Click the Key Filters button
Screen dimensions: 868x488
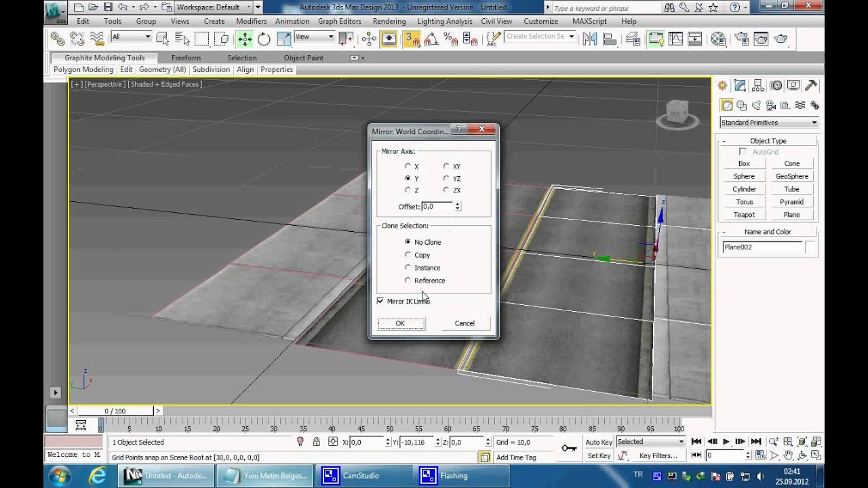(x=658, y=455)
